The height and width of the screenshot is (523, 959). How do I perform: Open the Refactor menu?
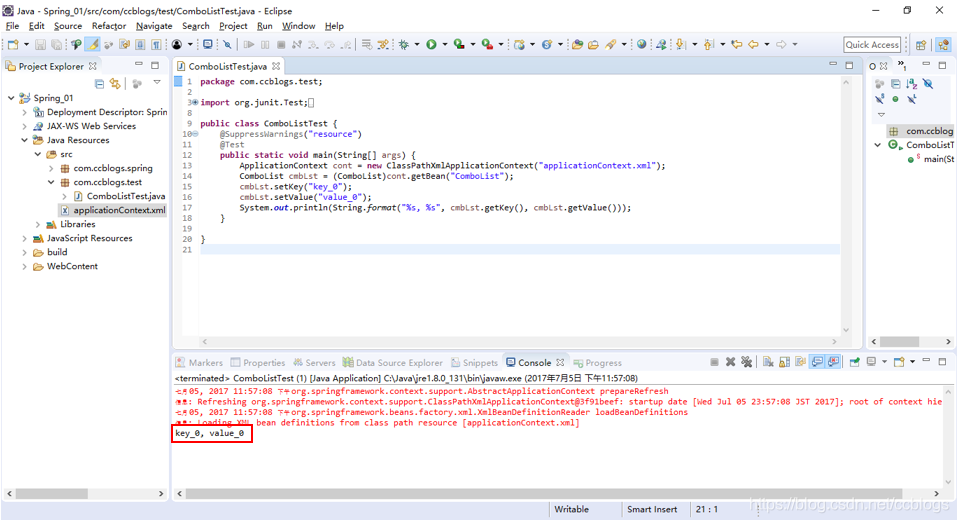point(109,26)
